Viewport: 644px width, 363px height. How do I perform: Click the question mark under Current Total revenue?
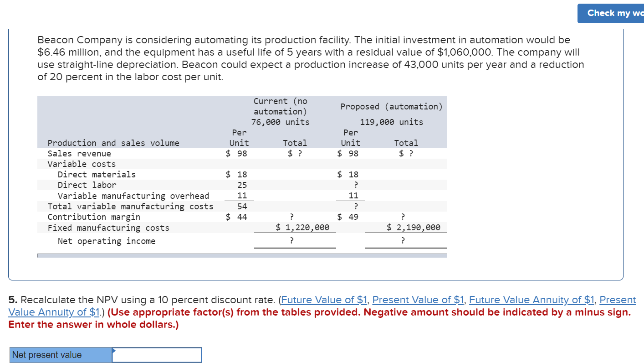[x=291, y=153]
